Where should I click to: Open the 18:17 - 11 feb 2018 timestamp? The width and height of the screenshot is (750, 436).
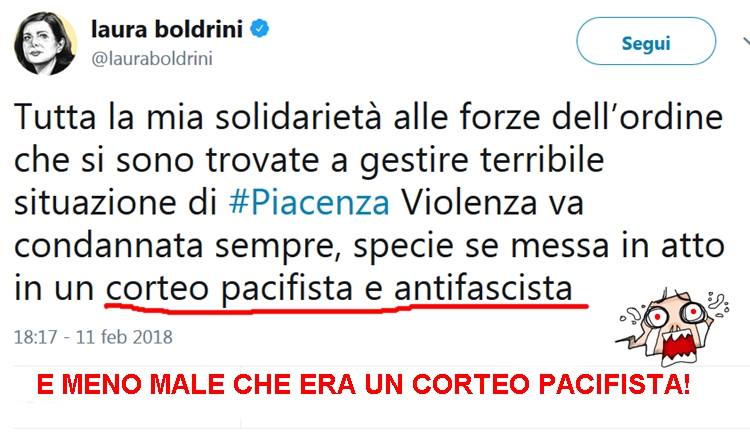tap(93, 337)
